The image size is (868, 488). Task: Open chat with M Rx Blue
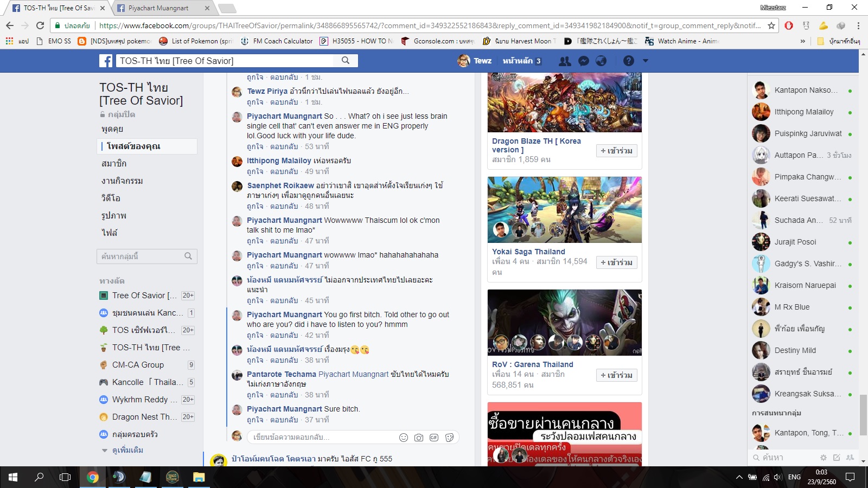[802, 307]
